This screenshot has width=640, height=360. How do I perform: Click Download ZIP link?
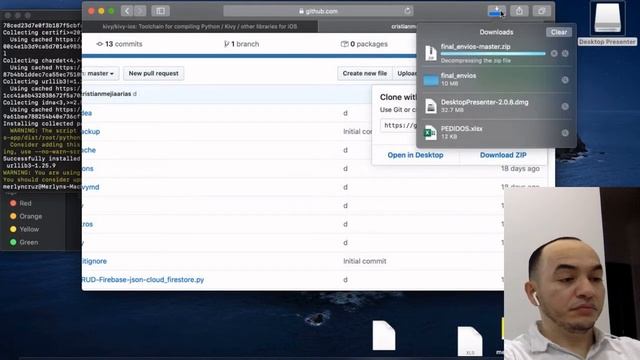pos(503,155)
